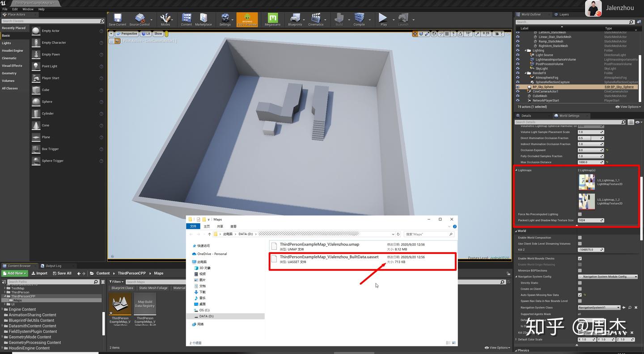The image size is (644, 354).
Task: Collapse the Lightmaps section
Action: (x=517, y=170)
